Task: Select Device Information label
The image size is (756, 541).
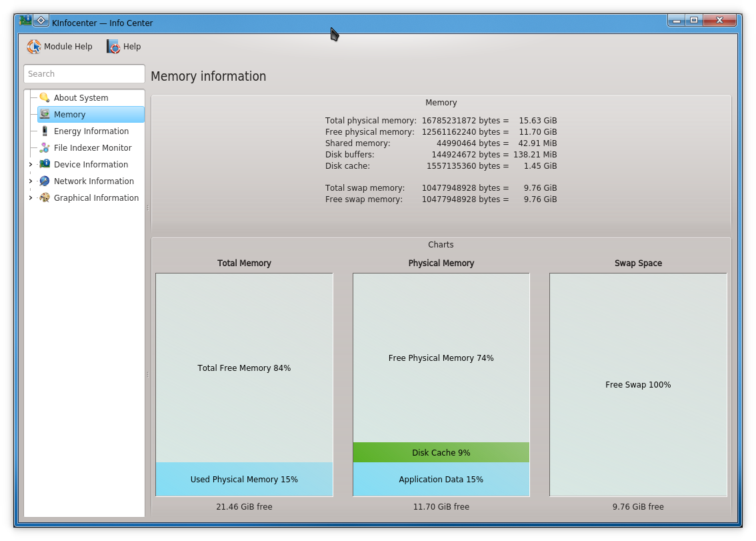Action: 91,164
